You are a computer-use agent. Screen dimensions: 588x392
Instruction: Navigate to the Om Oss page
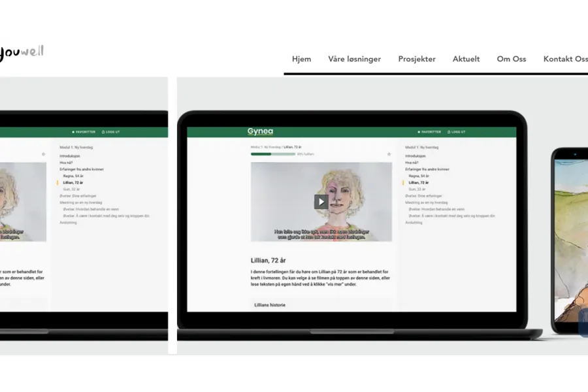coord(511,59)
